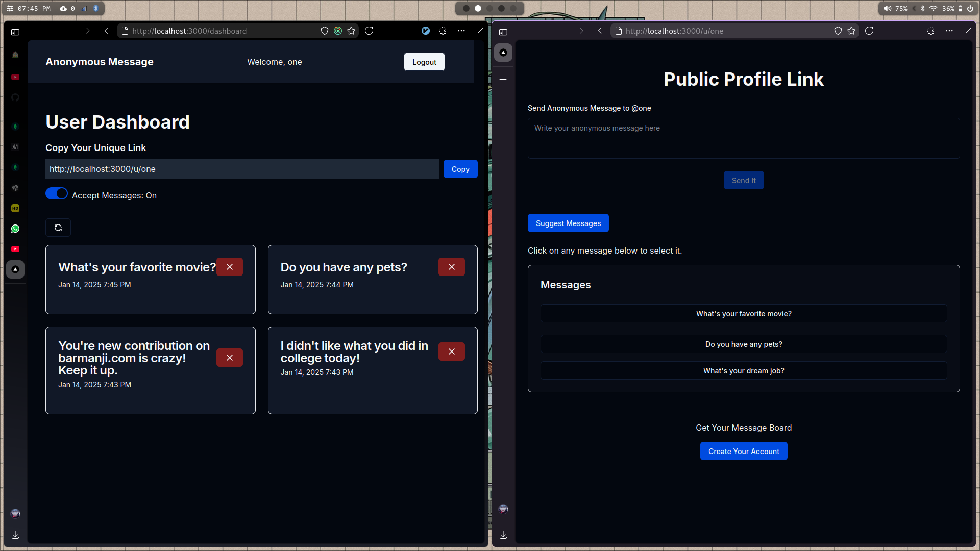The image size is (980, 551).
Task: Reload the public profile browser window
Action: [x=869, y=31]
